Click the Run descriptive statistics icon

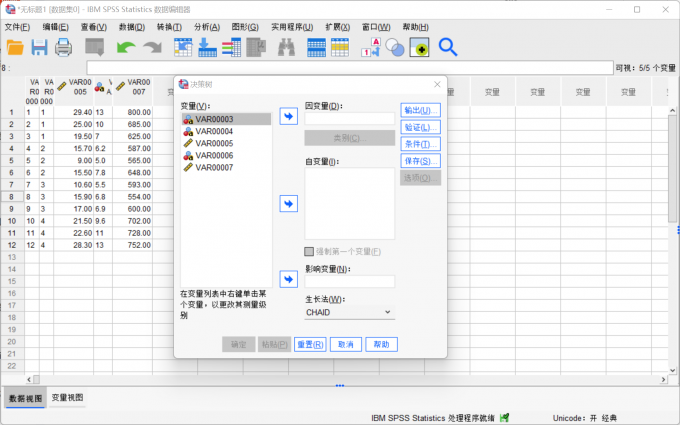click(x=256, y=47)
